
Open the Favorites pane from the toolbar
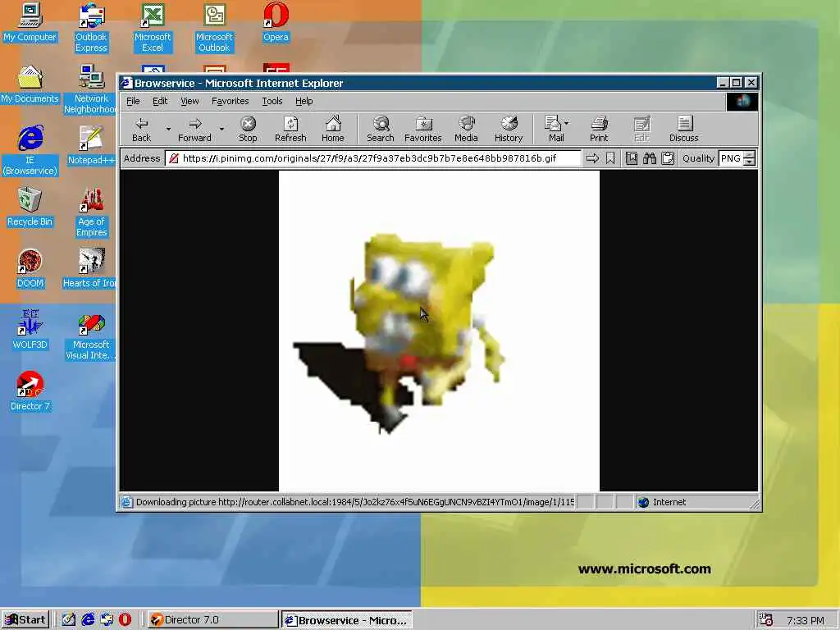(x=422, y=129)
